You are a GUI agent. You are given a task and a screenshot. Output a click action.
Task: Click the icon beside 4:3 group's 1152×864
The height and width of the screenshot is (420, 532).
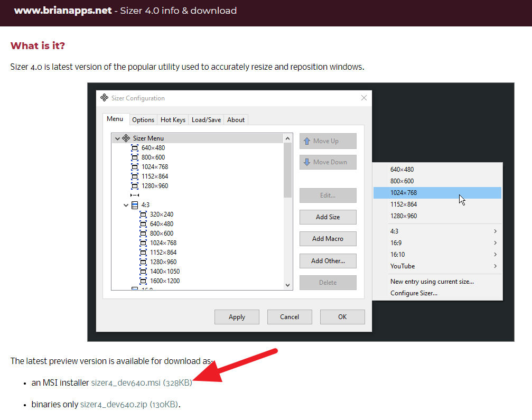click(x=143, y=253)
